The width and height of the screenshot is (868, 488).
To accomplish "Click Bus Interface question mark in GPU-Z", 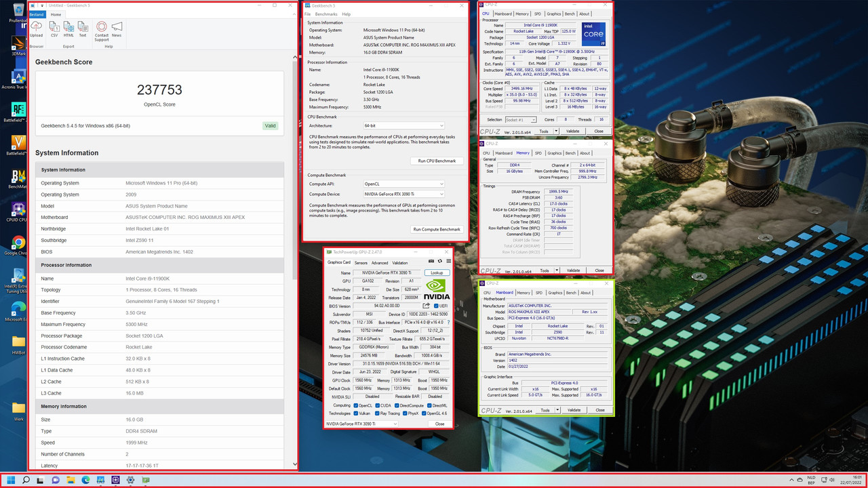I will [x=448, y=323].
